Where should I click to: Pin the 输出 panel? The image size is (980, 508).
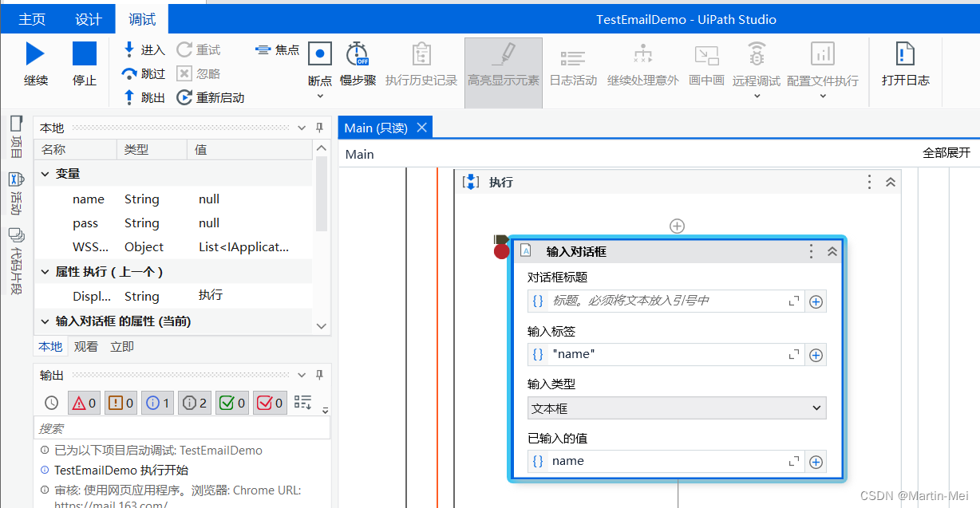[x=319, y=375]
